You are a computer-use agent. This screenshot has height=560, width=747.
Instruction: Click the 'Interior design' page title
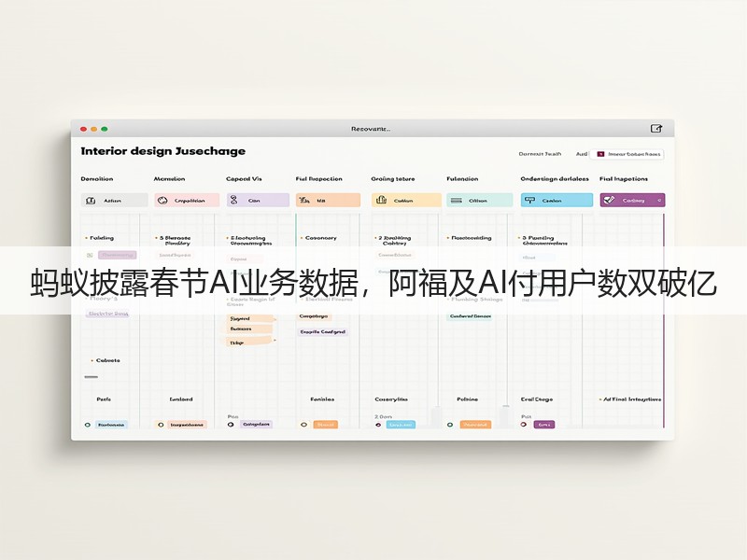163,151
